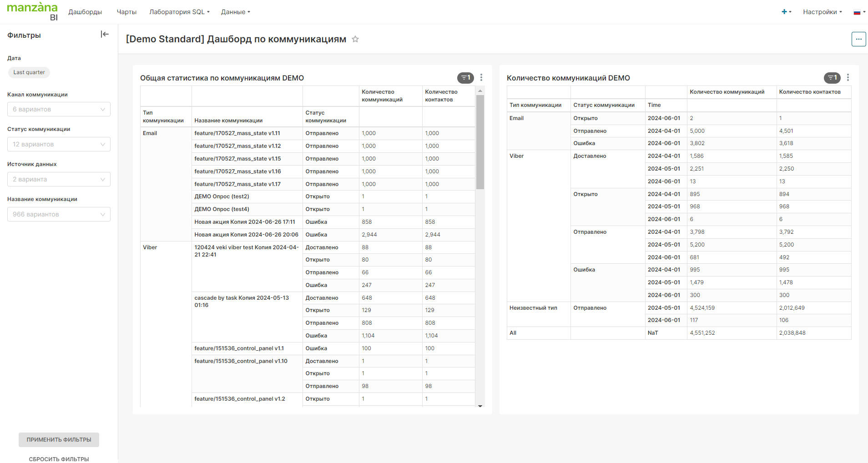Open the Лаборатория SQL menu
Viewport: 868px width, 463px height.
179,12
